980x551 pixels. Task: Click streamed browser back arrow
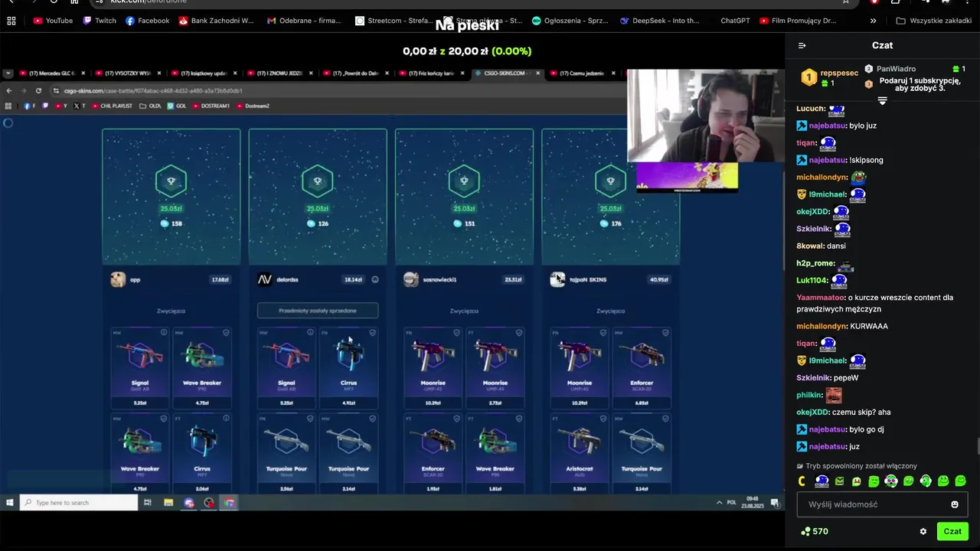click(9, 90)
